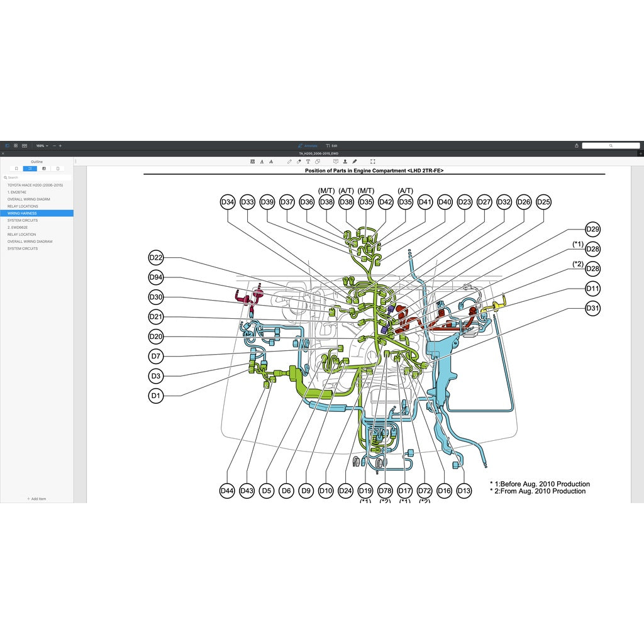
Task: Click the zoom in plus button
Action: 60,145
